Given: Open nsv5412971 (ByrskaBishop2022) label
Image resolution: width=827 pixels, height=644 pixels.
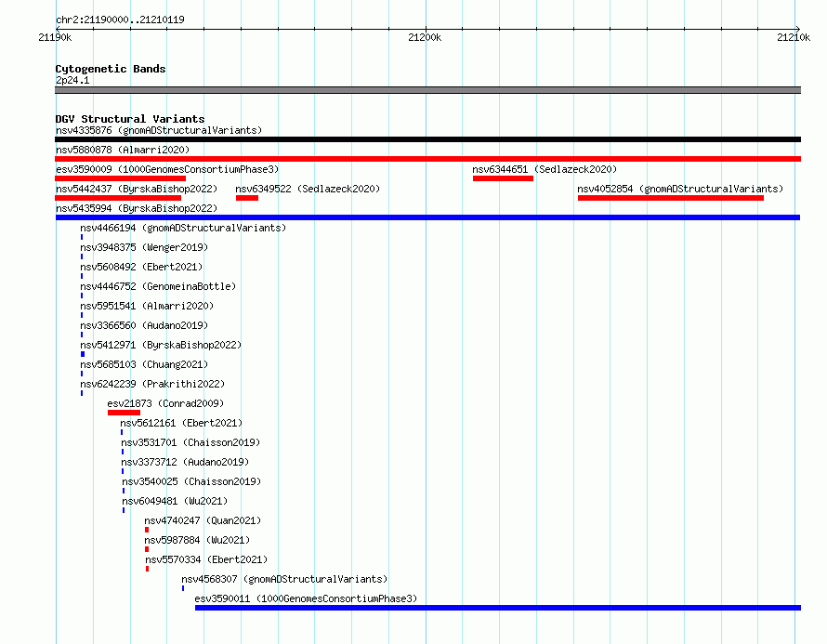Looking at the screenshot, I should 161,345.
